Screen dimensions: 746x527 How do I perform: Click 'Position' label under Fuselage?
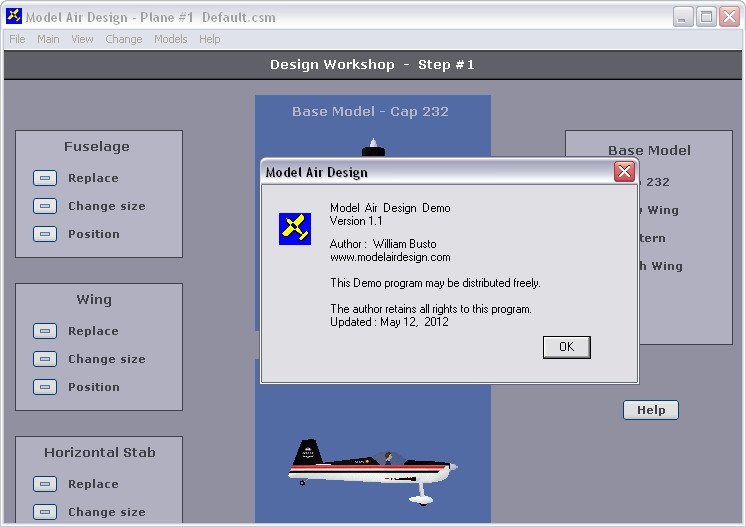(x=94, y=234)
